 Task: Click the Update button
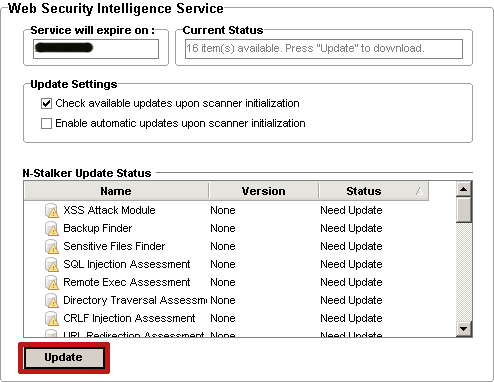tap(64, 358)
